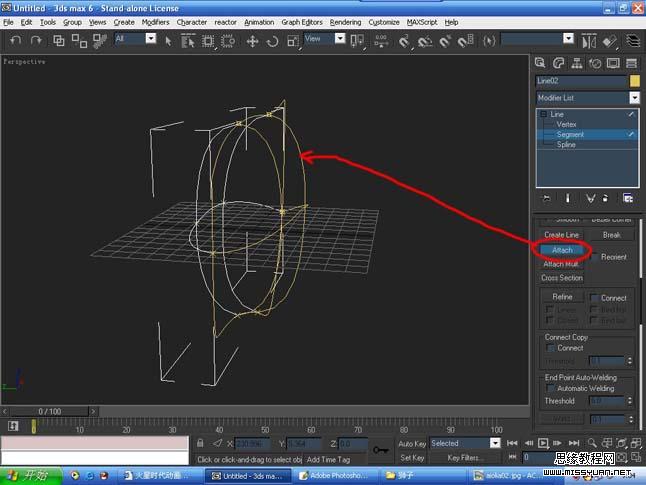The image size is (646, 485).
Task: Open the Customize menu
Action: pos(384,22)
